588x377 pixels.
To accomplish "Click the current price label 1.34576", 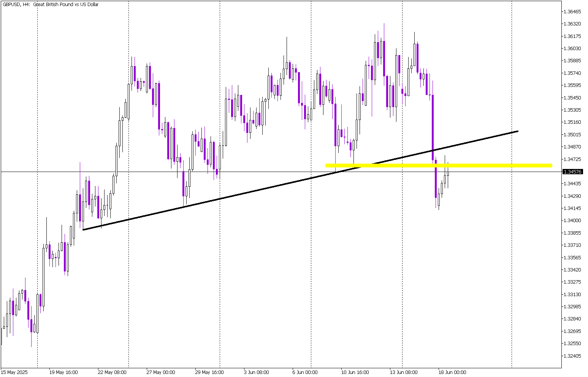I will [573, 172].
